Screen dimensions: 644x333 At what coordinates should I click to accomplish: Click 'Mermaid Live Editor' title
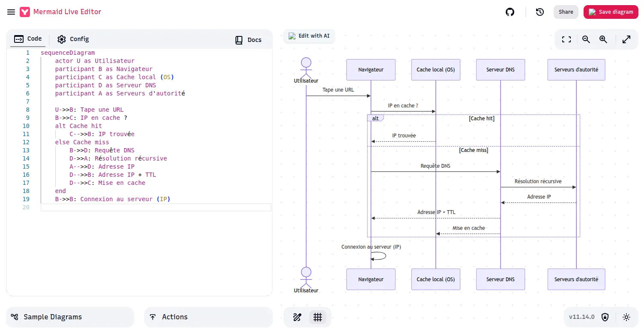pos(67,12)
